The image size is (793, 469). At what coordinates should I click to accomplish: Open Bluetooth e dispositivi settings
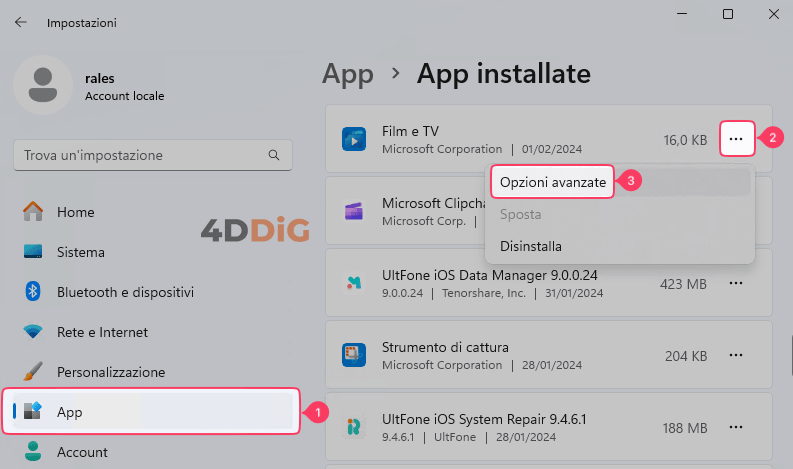point(125,292)
